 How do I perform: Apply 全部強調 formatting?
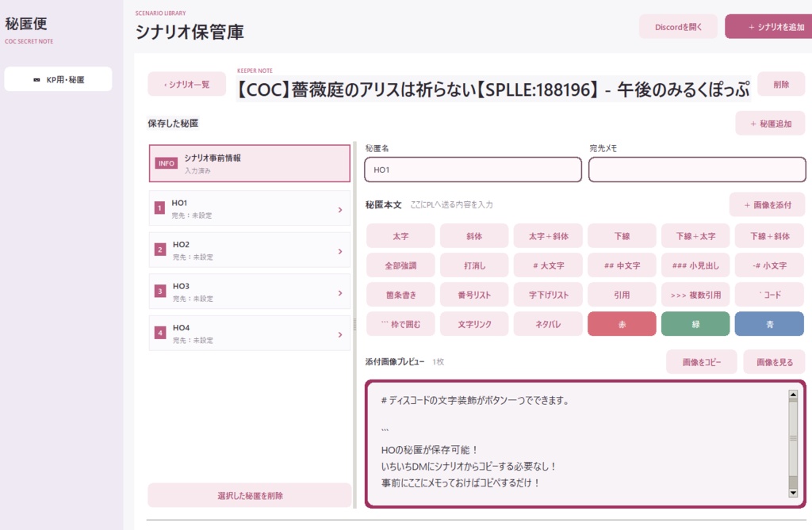[400, 265]
